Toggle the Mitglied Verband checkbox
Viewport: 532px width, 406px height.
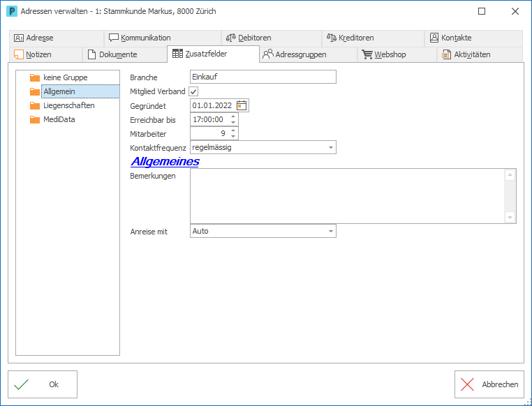click(193, 91)
